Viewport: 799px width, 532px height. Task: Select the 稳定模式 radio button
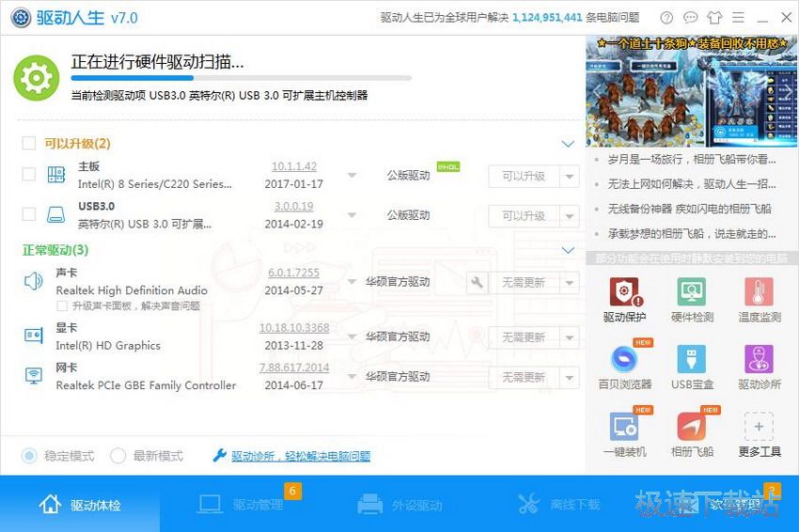coord(29,456)
